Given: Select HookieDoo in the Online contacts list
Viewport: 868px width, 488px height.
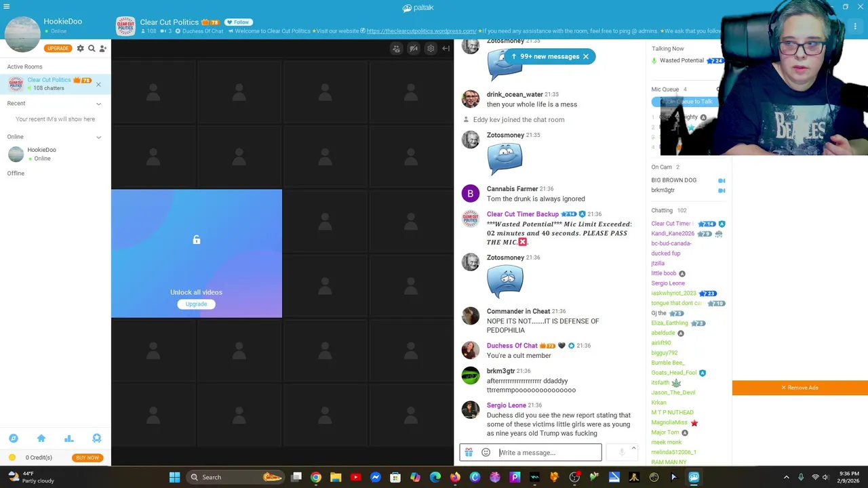Looking at the screenshot, I should coord(55,154).
